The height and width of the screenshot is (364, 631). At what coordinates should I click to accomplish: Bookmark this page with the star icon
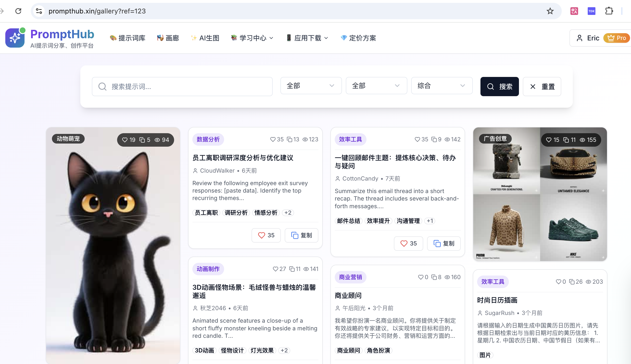550,11
